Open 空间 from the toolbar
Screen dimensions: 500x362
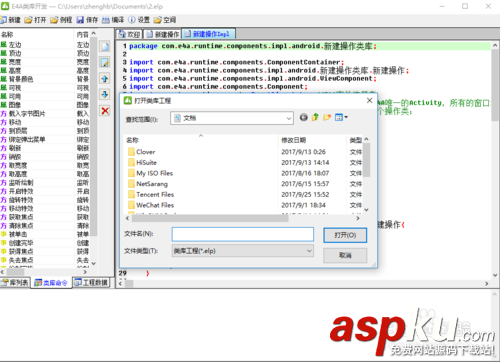[x=165, y=20]
